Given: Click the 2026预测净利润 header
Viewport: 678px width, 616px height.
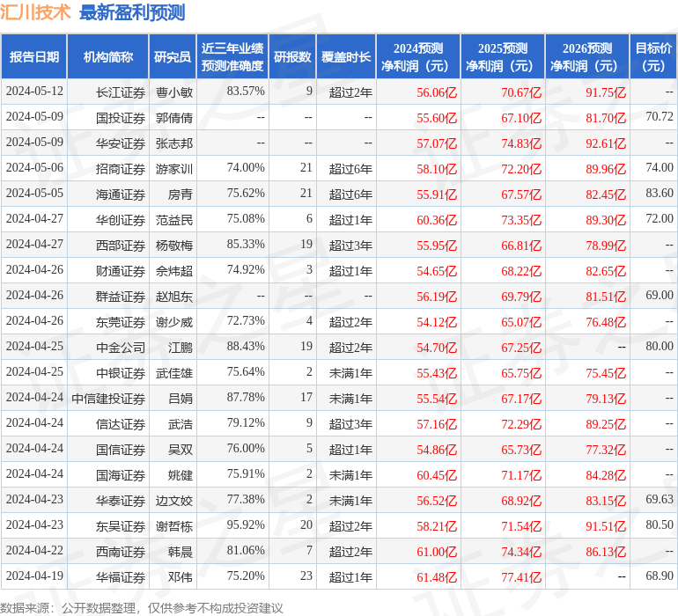Looking at the screenshot, I should coord(587,56).
